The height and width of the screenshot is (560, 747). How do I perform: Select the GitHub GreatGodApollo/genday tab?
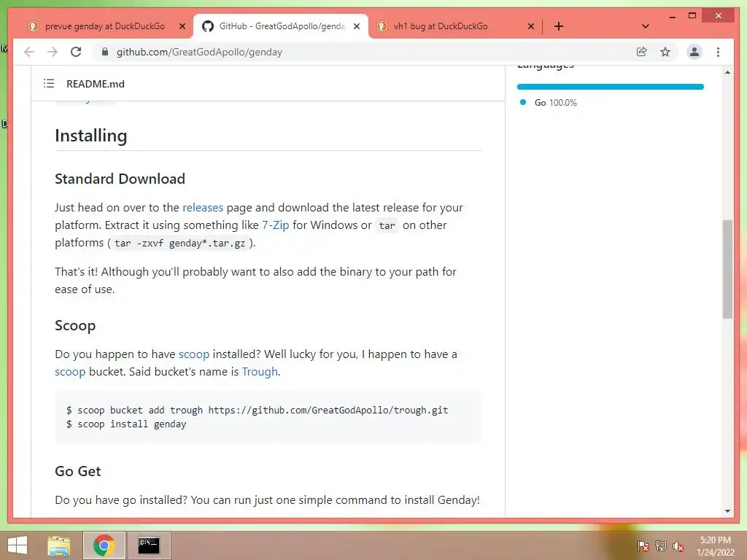coord(281,26)
